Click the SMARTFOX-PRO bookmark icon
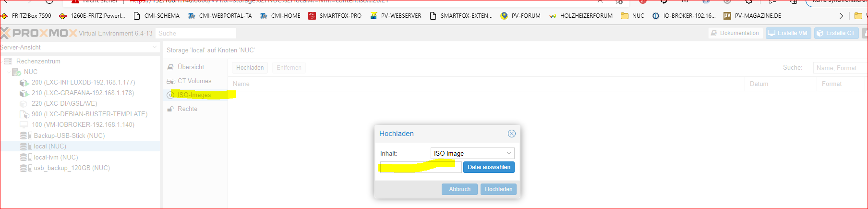 click(312, 16)
